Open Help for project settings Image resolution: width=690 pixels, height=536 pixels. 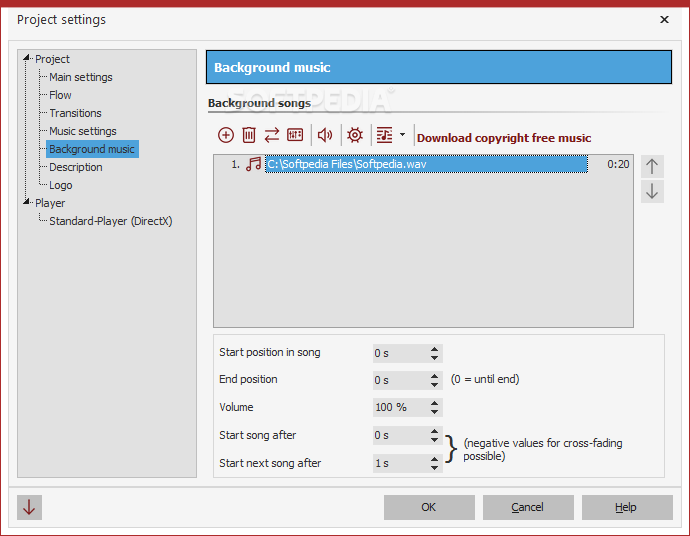tap(627, 507)
